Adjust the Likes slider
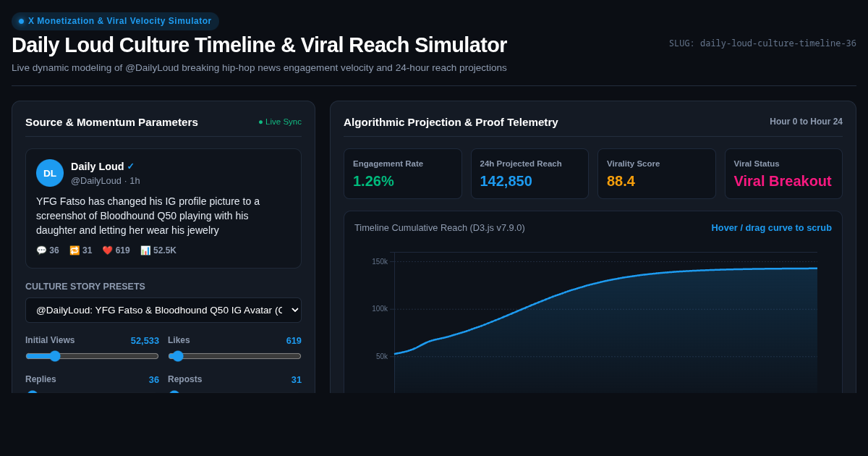 [234, 356]
